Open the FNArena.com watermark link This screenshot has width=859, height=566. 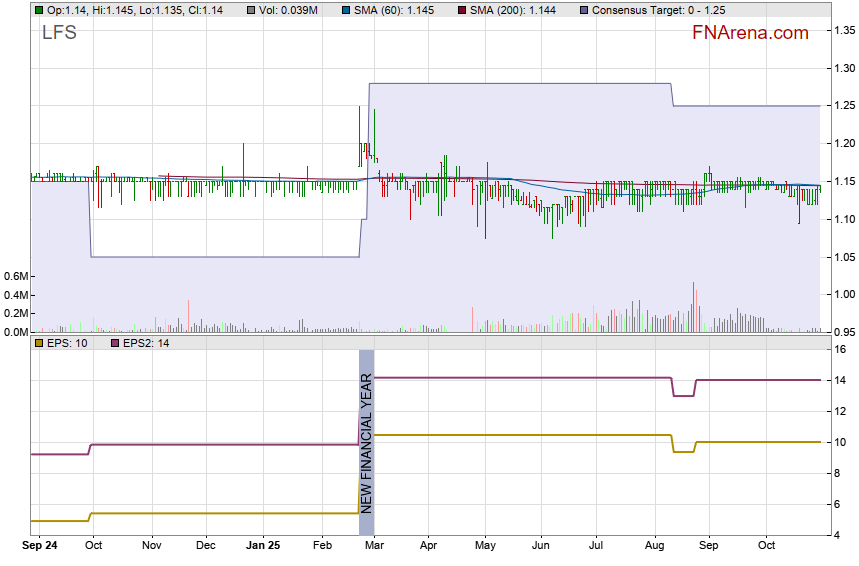coord(750,33)
